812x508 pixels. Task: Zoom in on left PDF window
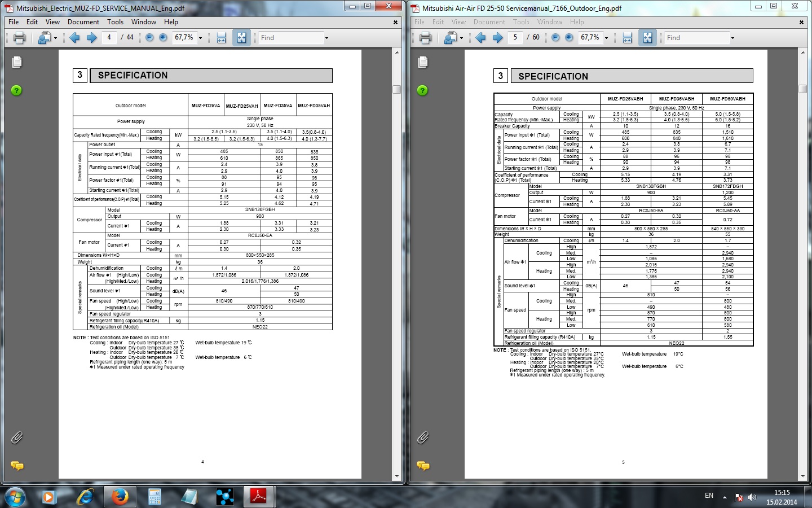tap(163, 38)
